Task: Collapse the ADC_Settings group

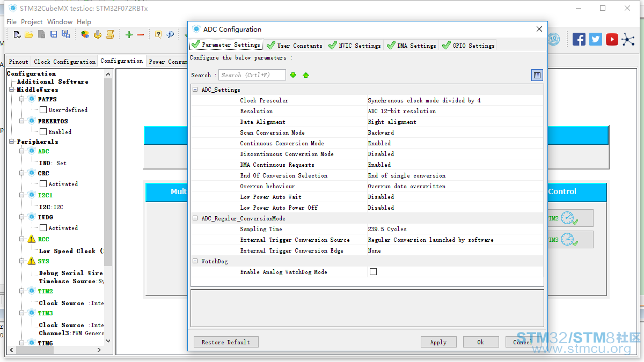Action: (195, 90)
